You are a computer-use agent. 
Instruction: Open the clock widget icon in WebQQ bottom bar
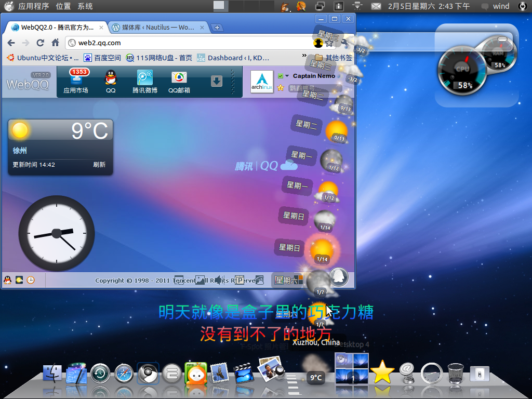(x=31, y=280)
